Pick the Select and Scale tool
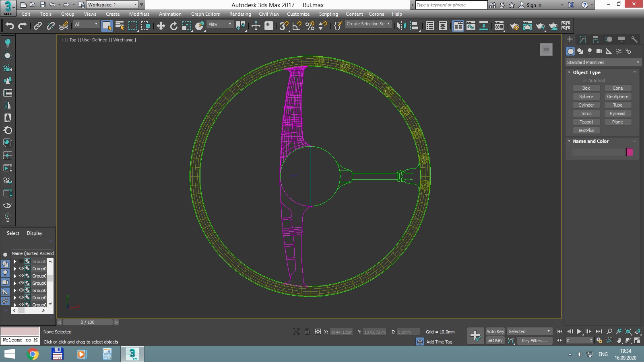 point(186,26)
